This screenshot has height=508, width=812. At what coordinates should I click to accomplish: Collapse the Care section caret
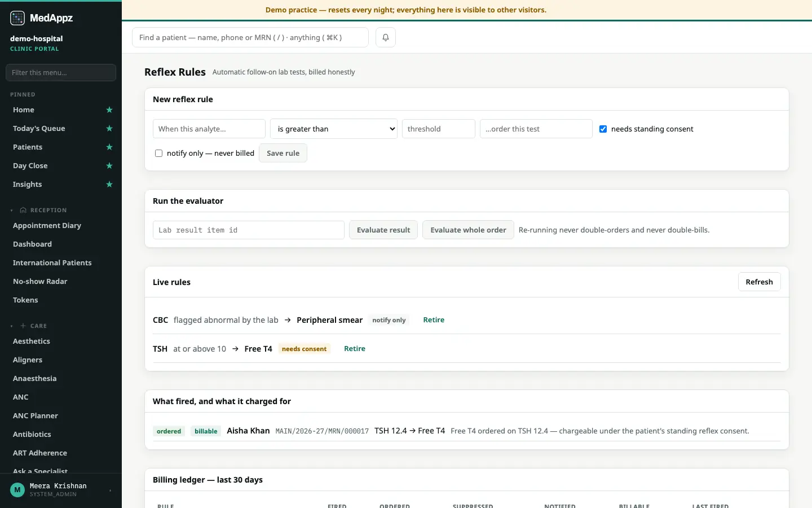click(12, 326)
